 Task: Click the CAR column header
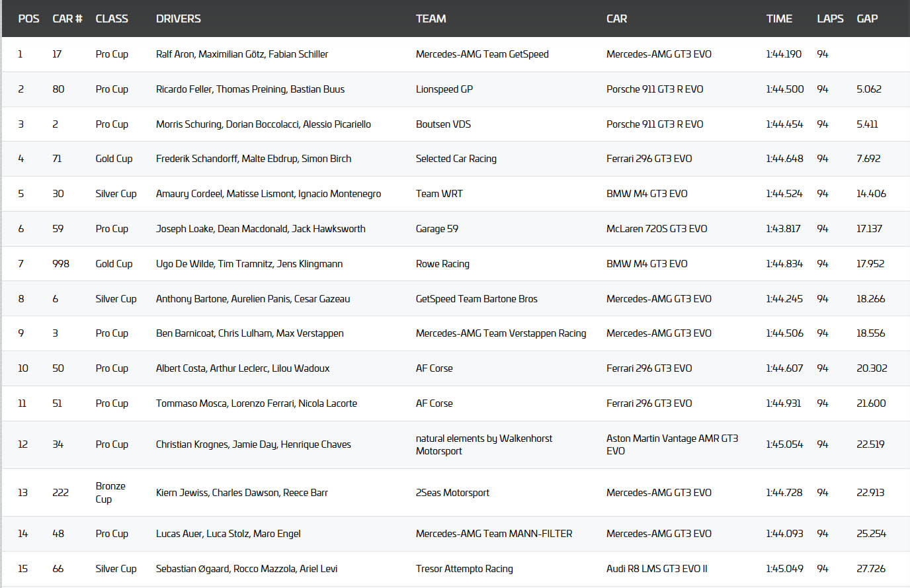click(616, 19)
